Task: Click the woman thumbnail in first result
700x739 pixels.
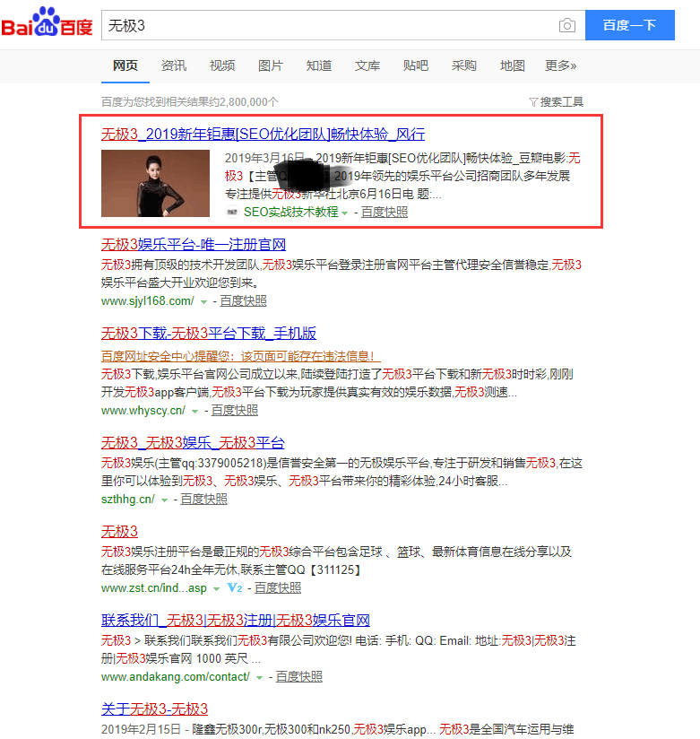Action: click(155, 183)
